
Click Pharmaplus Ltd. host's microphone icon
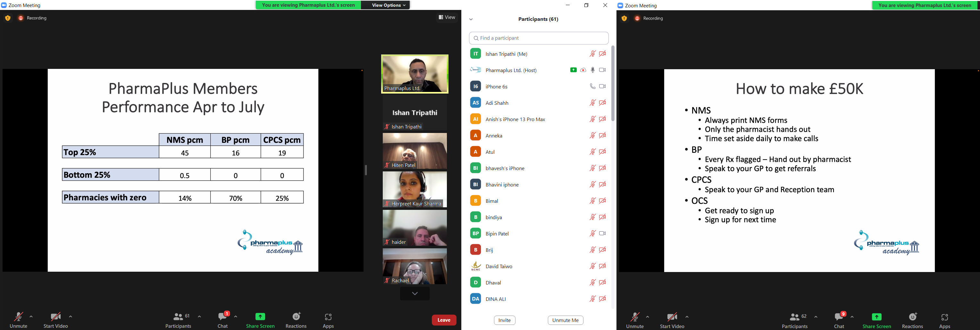(x=592, y=70)
